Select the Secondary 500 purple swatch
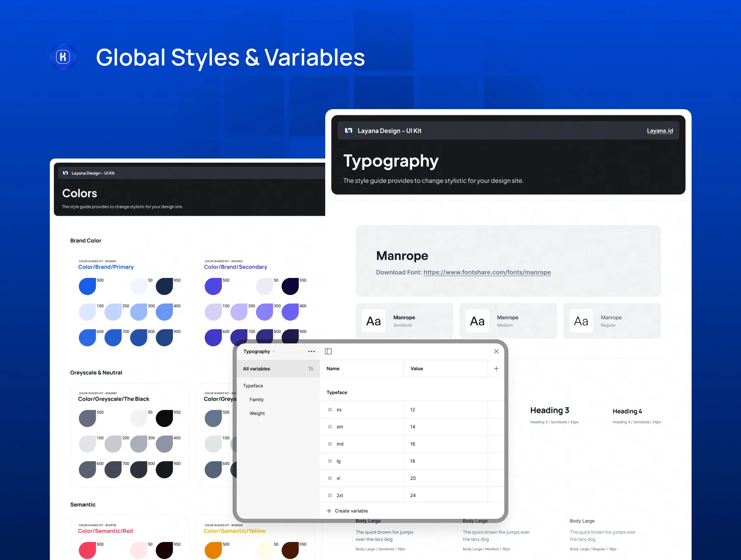 [x=213, y=286]
